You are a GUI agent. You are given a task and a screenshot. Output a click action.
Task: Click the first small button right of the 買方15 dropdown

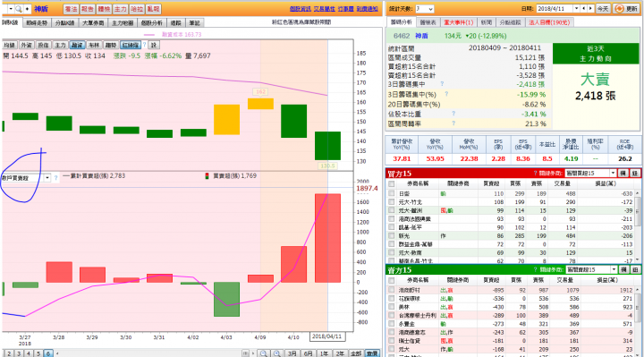pyautogui.click(x=623, y=174)
